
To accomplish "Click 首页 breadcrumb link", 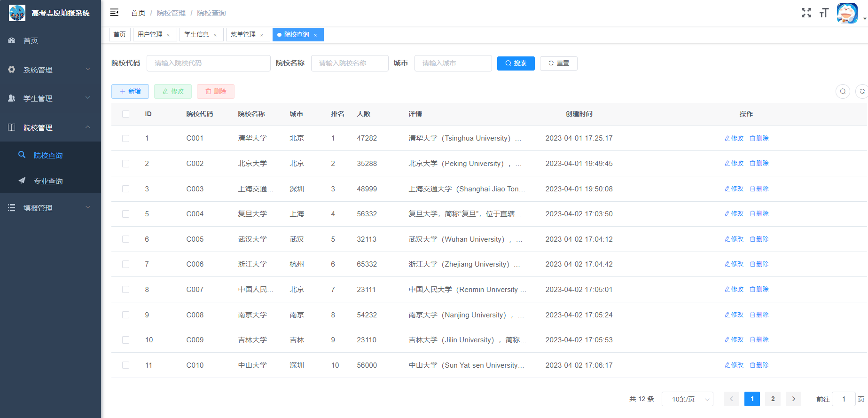I will [x=138, y=13].
